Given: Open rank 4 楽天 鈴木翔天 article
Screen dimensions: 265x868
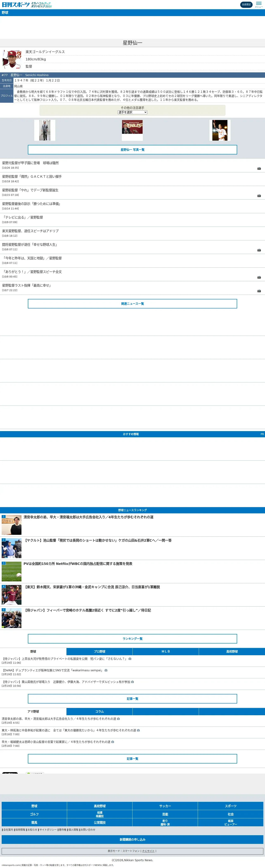Looking at the screenshot, I should (x=92, y=587).
